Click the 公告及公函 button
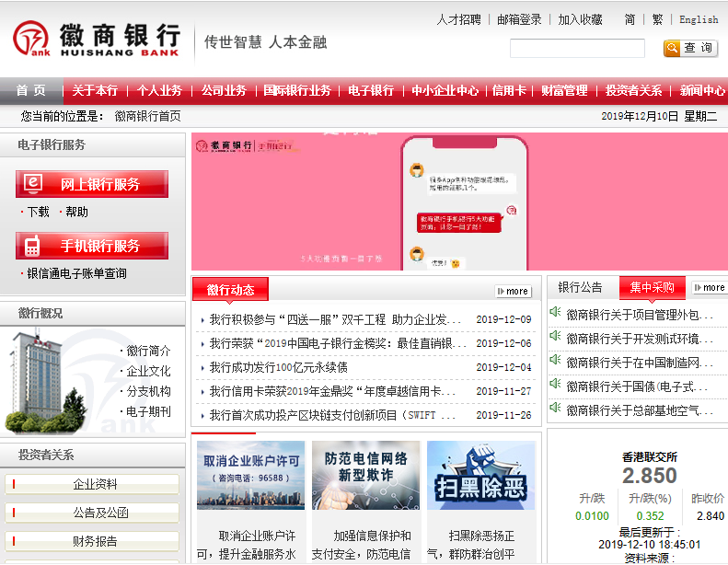The image size is (728, 565). coord(92,513)
